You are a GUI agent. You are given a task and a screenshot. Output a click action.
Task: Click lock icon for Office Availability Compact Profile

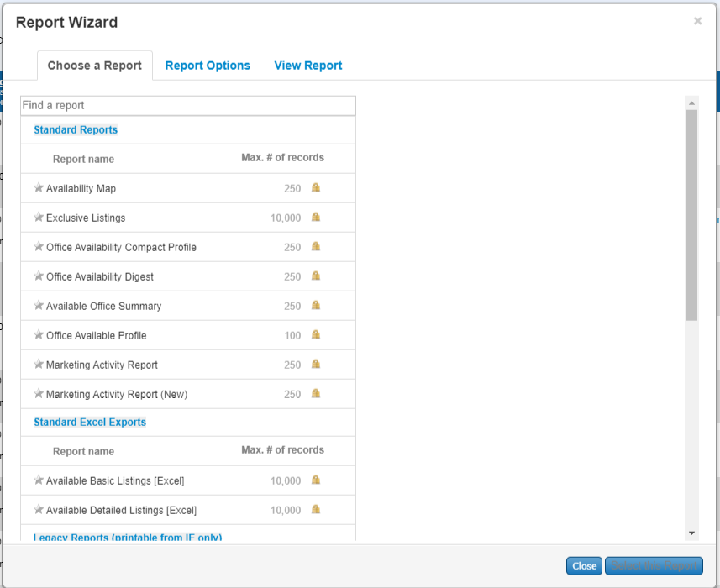pos(316,246)
